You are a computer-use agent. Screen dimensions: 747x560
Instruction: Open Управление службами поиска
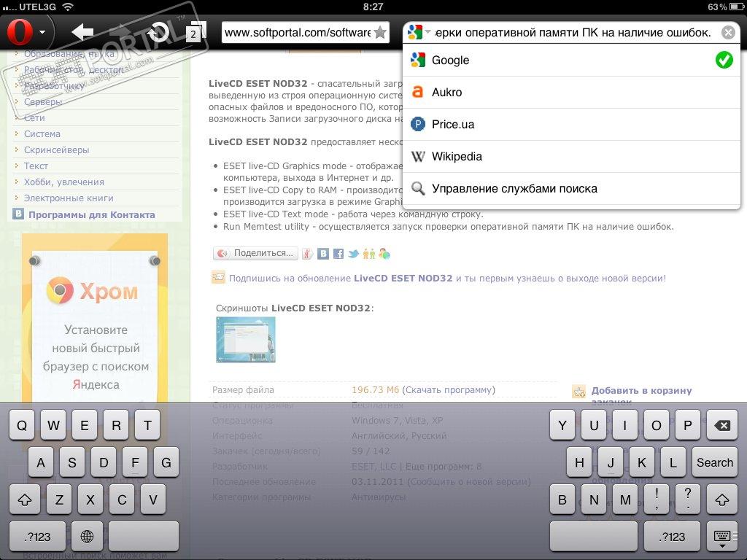571,189
